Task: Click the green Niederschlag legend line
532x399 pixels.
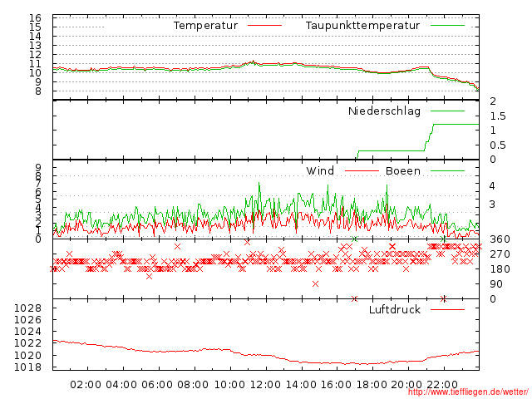Action: coord(447,111)
